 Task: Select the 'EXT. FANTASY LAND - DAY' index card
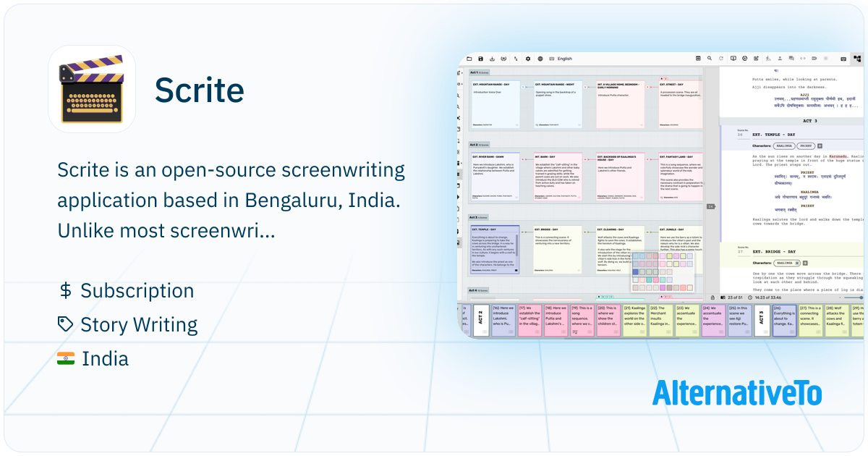point(681,177)
